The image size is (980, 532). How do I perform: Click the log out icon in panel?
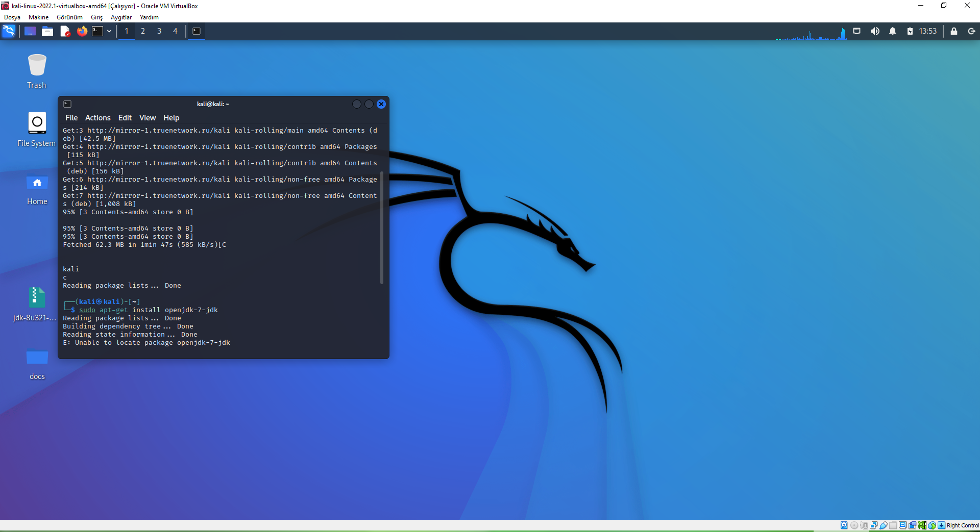pos(971,31)
